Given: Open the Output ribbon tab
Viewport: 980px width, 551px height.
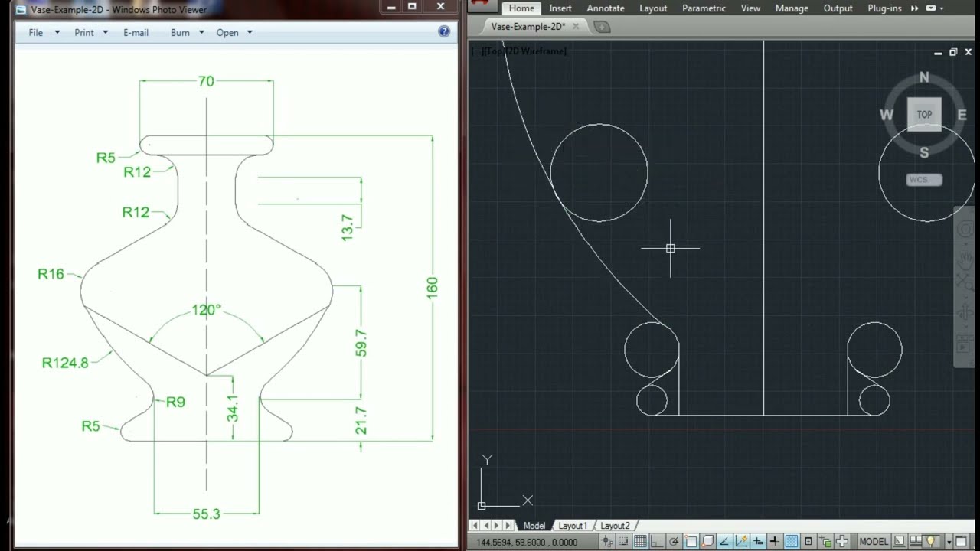Looking at the screenshot, I should click(x=838, y=8).
